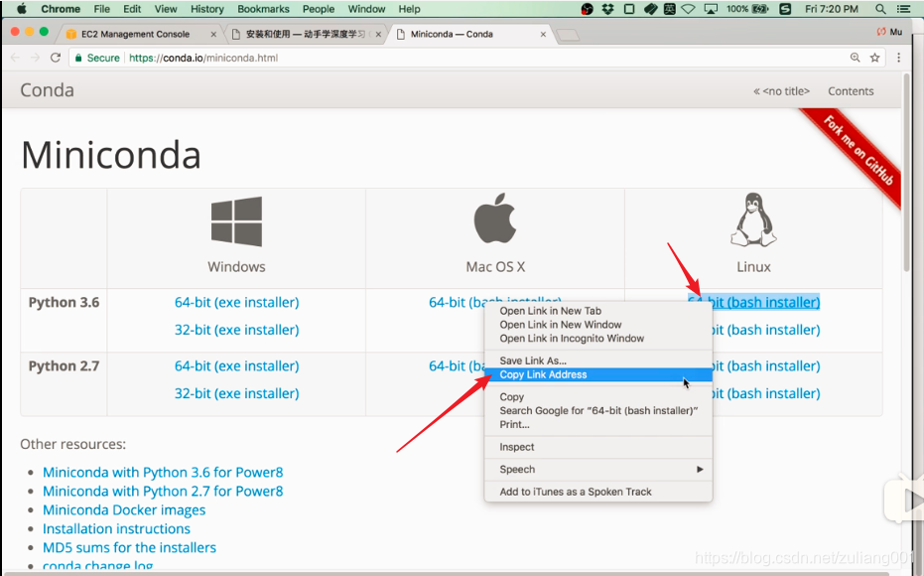This screenshot has height=576, width=924.
Task: Click the Mu profile button in Chrome
Action: [890, 32]
